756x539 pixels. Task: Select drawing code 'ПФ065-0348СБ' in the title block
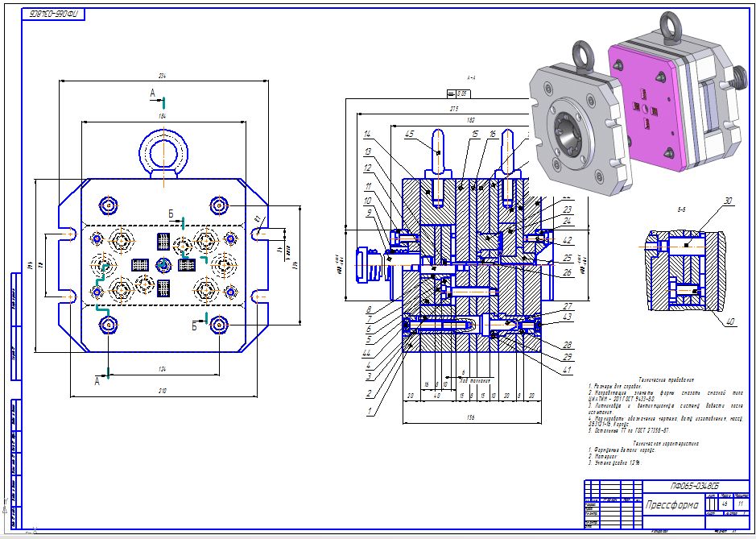point(694,486)
